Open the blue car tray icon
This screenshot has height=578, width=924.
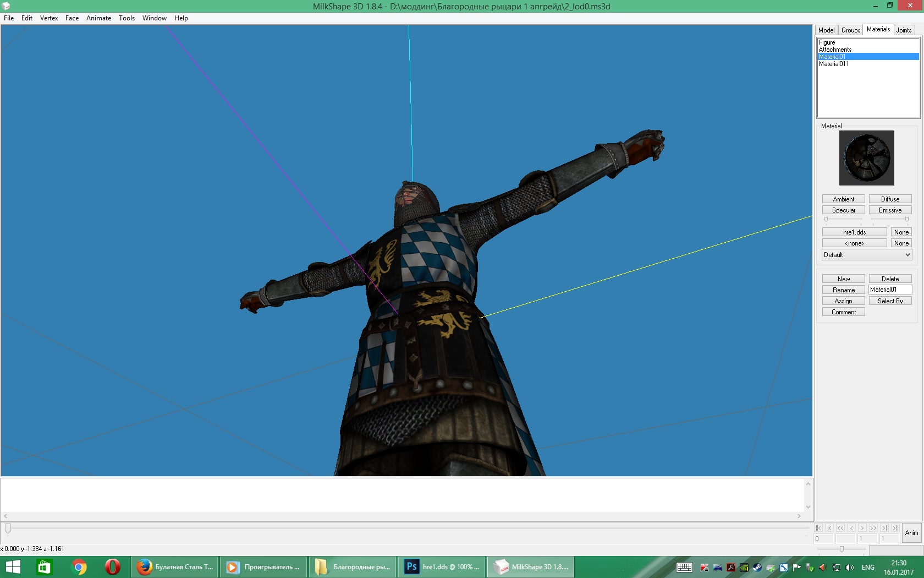click(x=718, y=568)
